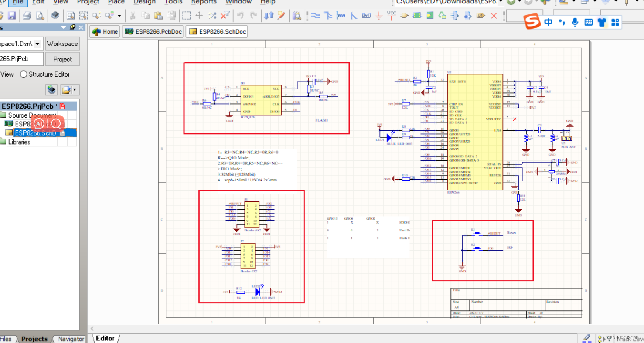Select the Place Sheet Symbol tool
644x343 pixels.
417,16
